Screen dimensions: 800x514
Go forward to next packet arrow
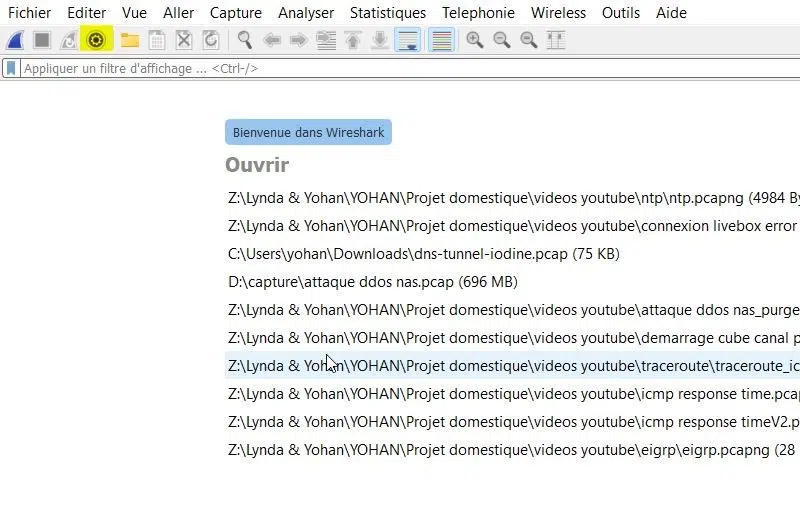[298, 40]
